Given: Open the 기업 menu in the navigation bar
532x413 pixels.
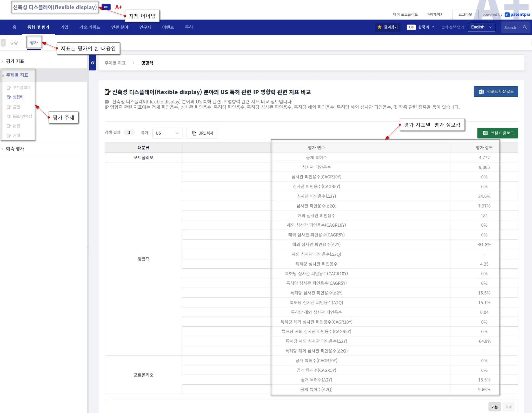Looking at the screenshot, I should point(64,27).
